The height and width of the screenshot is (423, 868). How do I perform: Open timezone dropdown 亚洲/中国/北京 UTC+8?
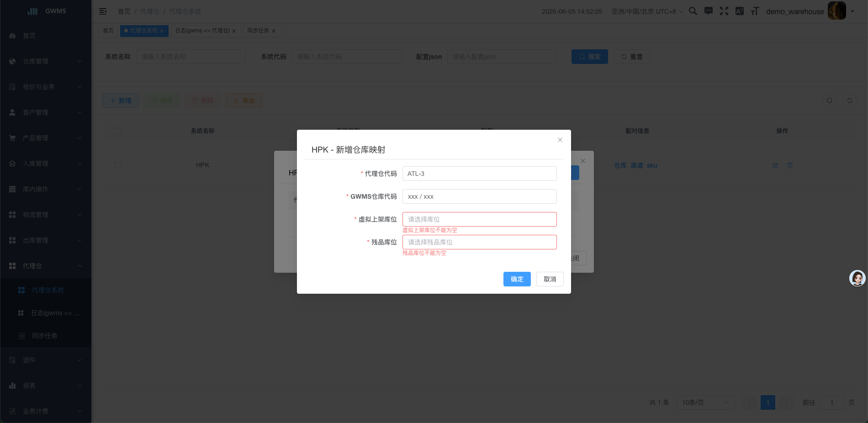[x=647, y=11]
